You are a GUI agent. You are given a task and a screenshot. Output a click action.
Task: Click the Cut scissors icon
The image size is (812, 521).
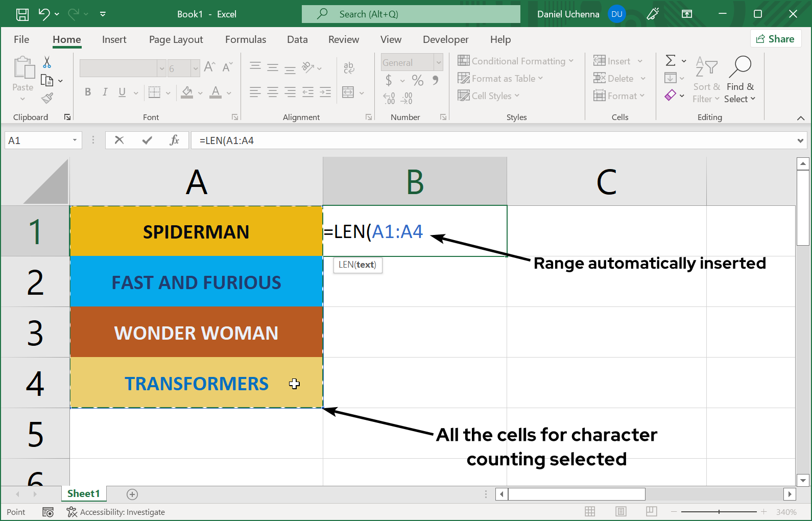[x=47, y=62]
